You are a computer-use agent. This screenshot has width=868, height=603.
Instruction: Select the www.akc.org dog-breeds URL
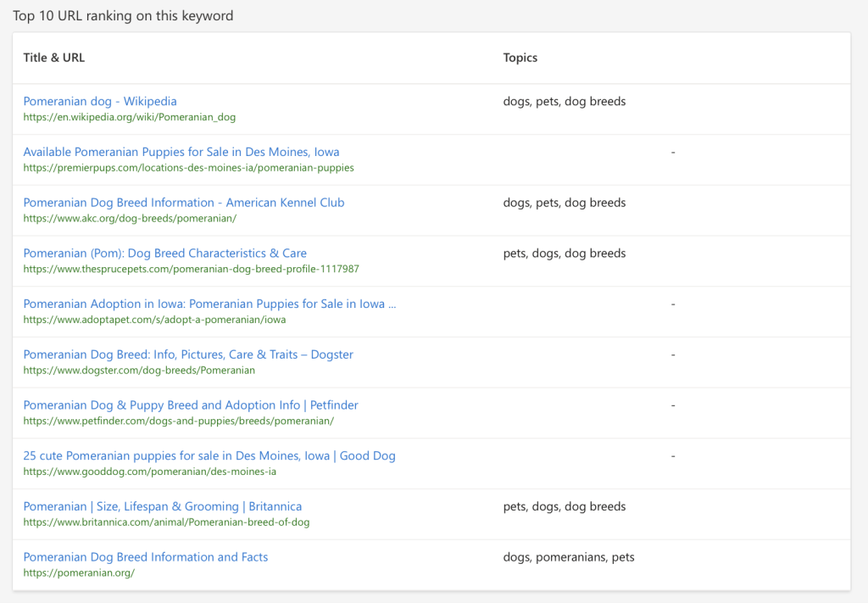coord(130,218)
